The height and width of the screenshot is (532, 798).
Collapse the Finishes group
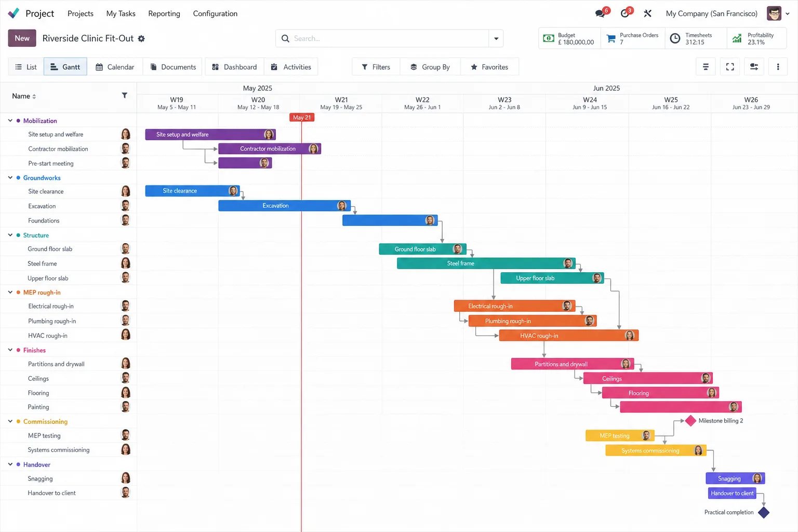10,350
